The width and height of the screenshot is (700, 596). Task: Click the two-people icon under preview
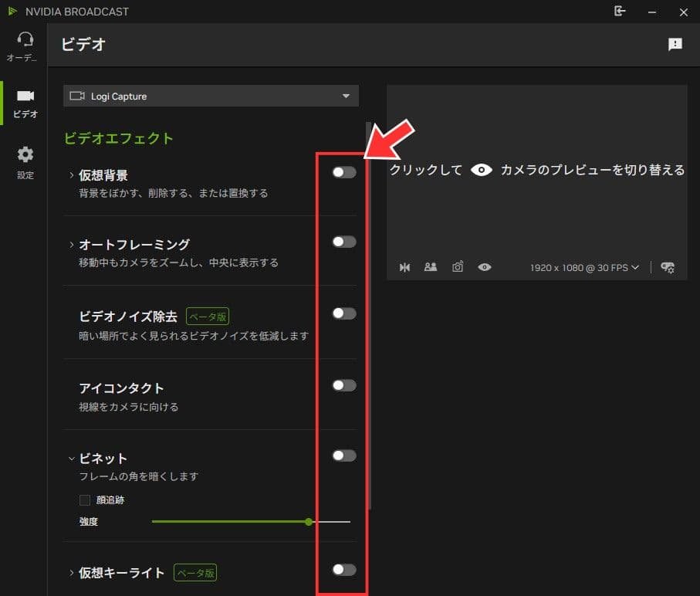click(x=431, y=267)
